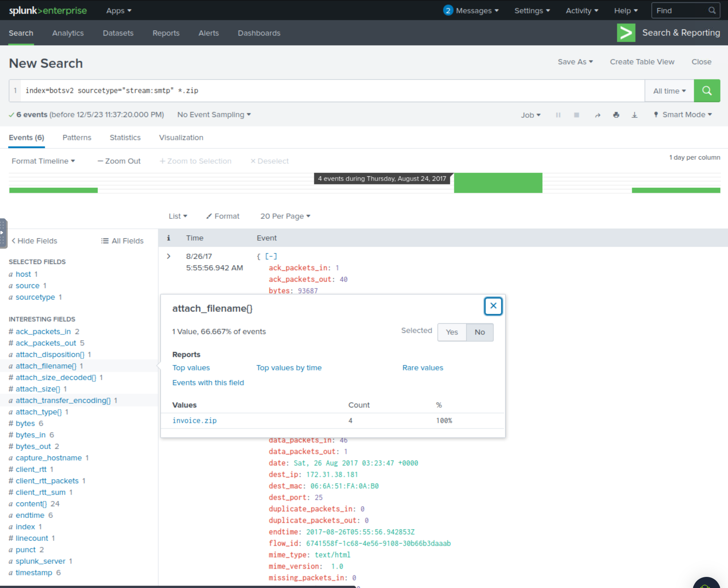Print the search results
The width and height of the screenshot is (728, 588).
click(x=616, y=115)
